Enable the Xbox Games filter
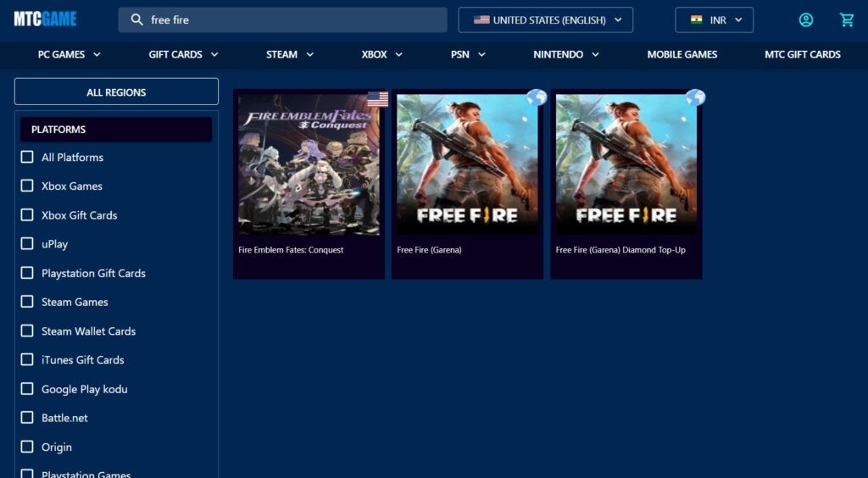The width and height of the screenshot is (868, 478). pyautogui.click(x=27, y=186)
